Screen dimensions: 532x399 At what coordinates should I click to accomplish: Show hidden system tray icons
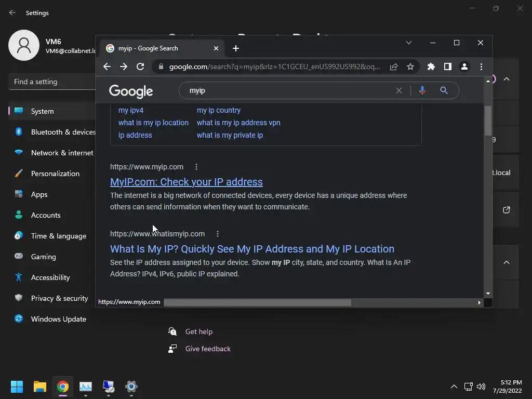454,387
